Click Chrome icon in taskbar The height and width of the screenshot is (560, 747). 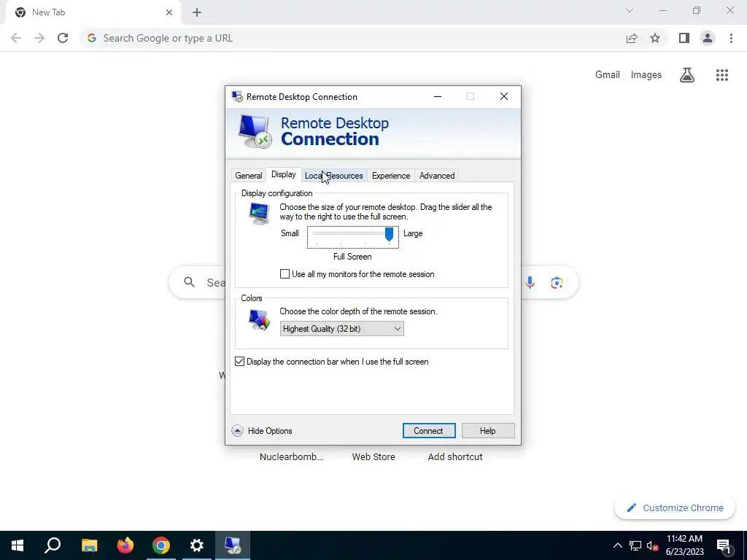161,545
